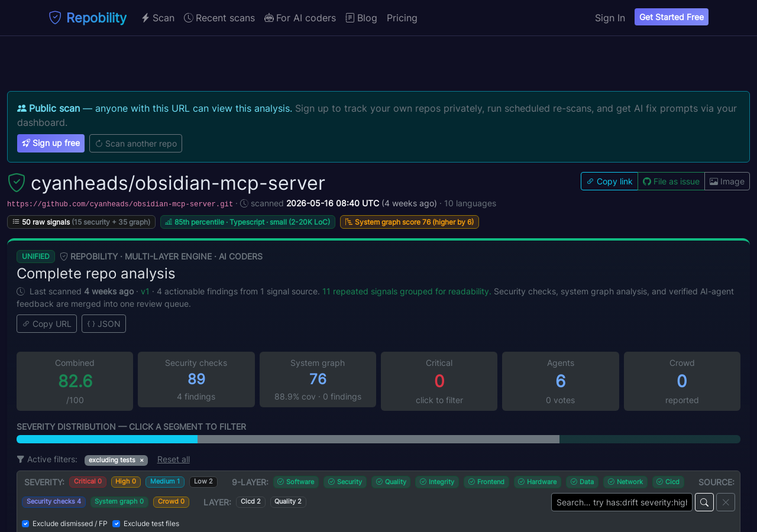This screenshot has width=757, height=532.
Task: Toggle the Security layer filter chip
Action: click(x=345, y=482)
